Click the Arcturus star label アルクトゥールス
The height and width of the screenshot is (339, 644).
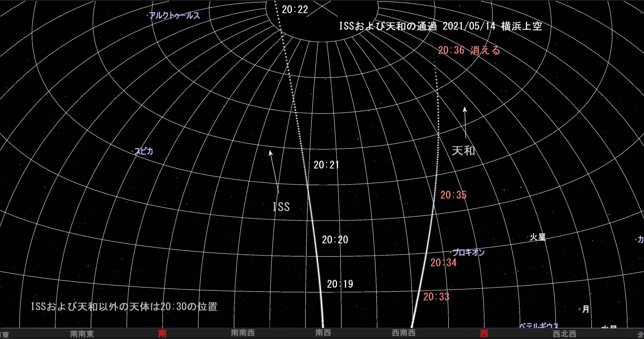pos(175,16)
